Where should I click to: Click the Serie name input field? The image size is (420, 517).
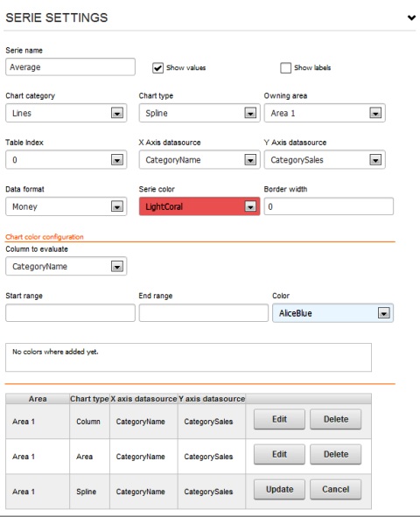coord(70,67)
